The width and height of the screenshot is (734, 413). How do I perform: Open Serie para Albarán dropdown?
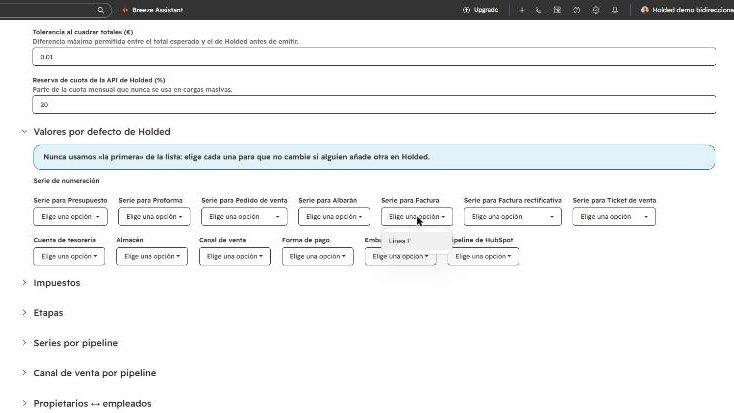[x=334, y=217]
